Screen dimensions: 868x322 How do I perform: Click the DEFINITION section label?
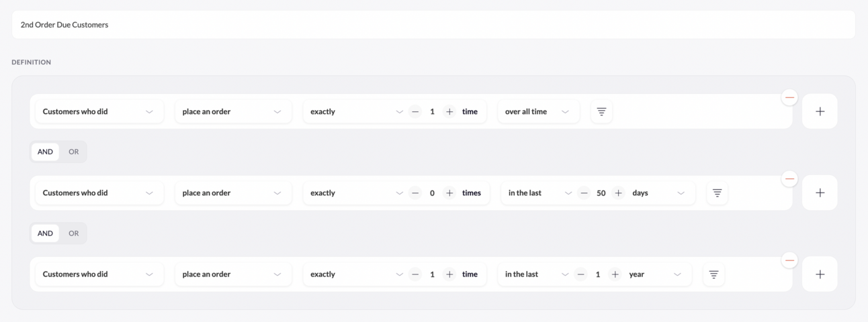click(31, 62)
